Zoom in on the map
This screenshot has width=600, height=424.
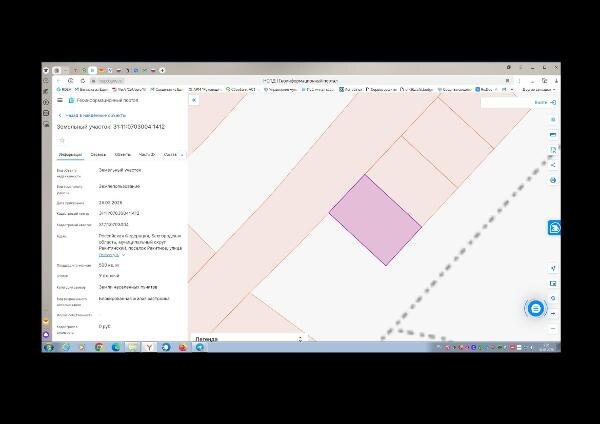(553, 314)
